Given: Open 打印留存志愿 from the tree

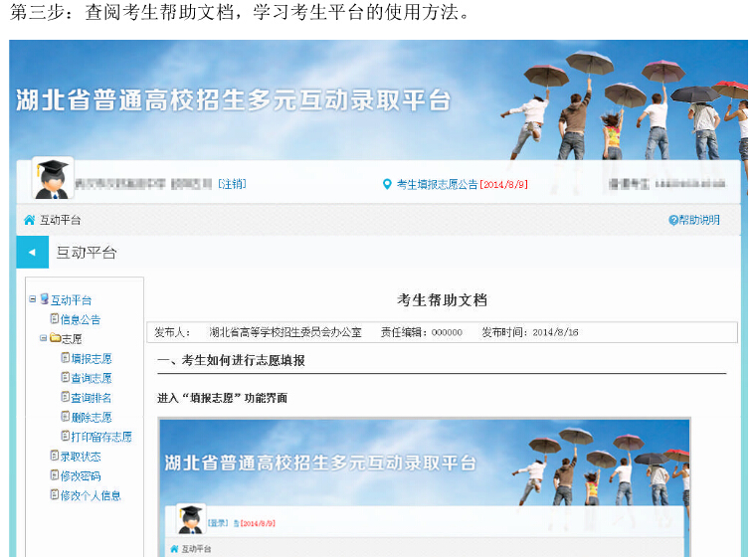Looking at the screenshot, I should click(x=100, y=437).
